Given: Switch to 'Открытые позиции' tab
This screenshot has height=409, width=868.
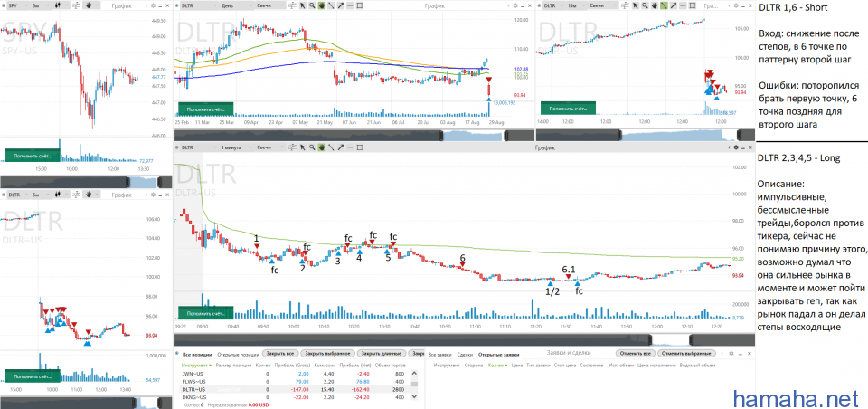Looking at the screenshot, I should [238, 354].
